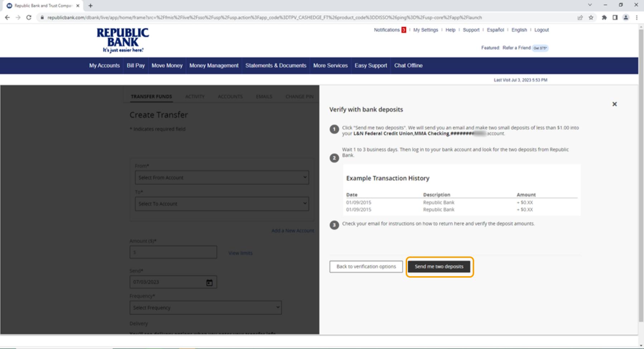Open the Move Money menu
The height and width of the screenshot is (349, 644).
pos(167,66)
